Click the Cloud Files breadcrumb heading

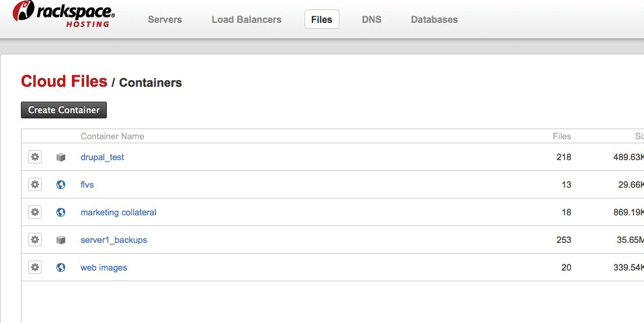click(64, 81)
